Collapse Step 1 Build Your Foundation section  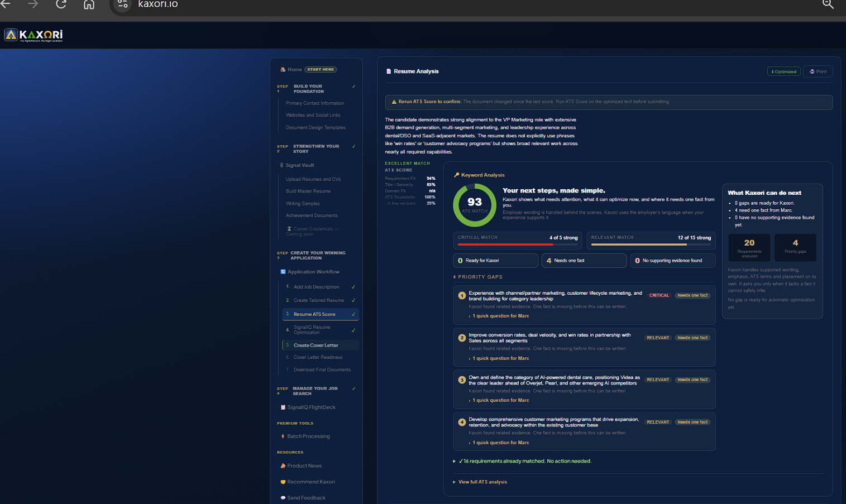click(316, 89)
